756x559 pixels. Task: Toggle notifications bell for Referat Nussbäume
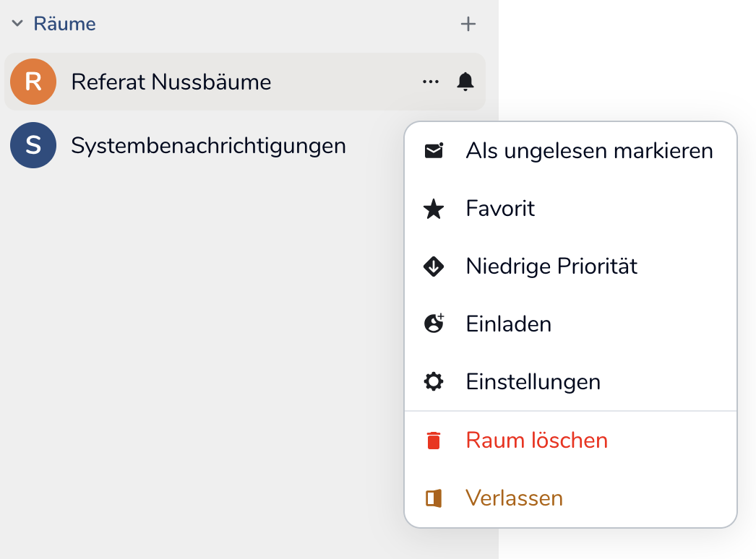[465, 82]
